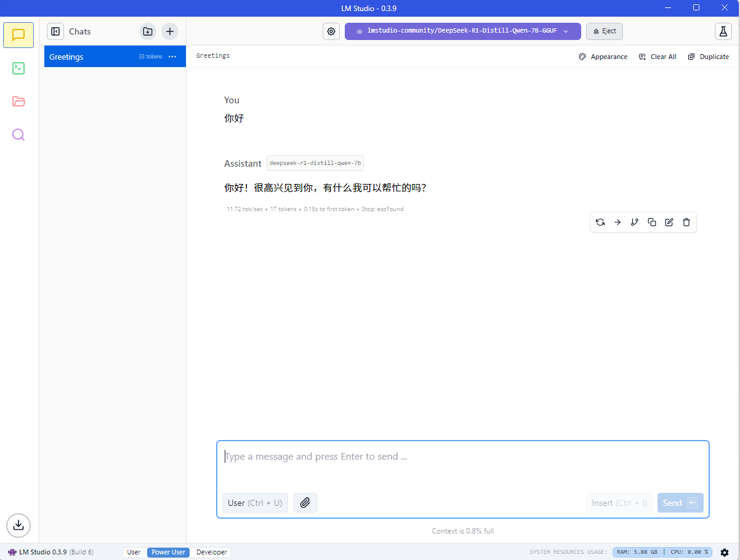This screenshot has height=560, width=740.
Task: Open the Appearance menu
Action: (x=603, y=57)
